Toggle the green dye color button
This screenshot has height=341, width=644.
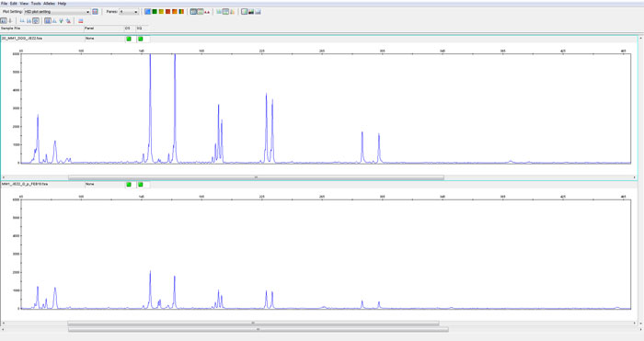click(155, 12)
